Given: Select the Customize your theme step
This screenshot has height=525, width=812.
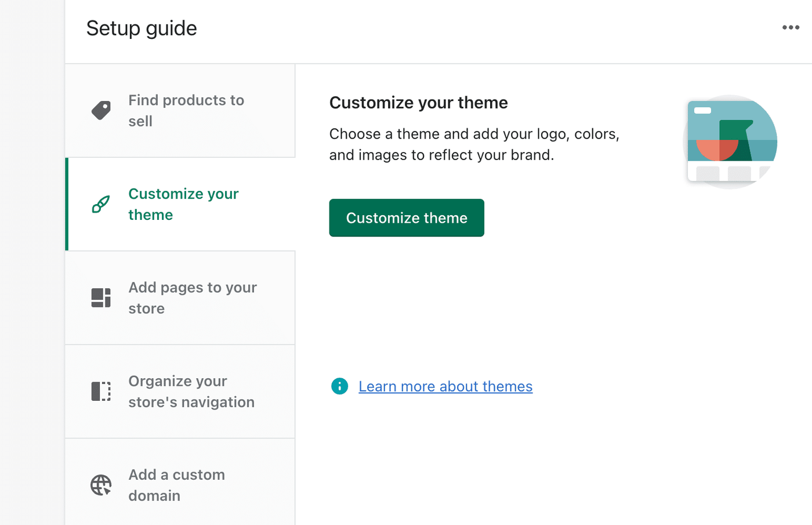Looking at the screenshot, I should 180,204.
